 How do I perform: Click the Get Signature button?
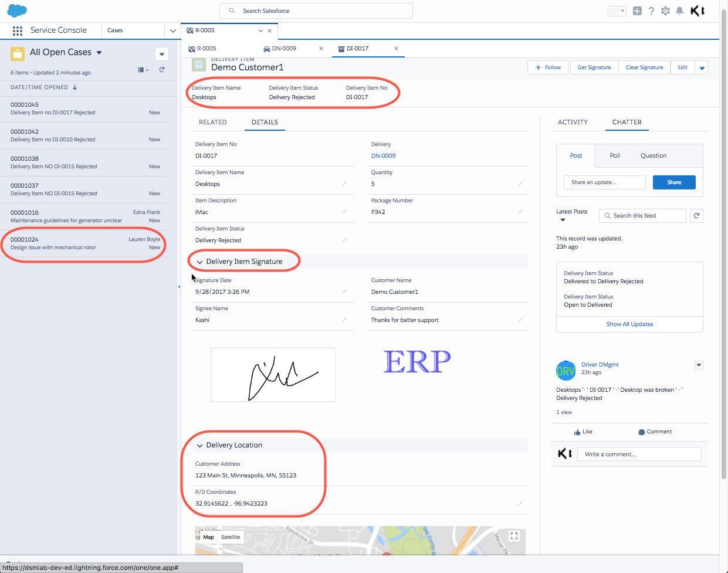point(594,67)
